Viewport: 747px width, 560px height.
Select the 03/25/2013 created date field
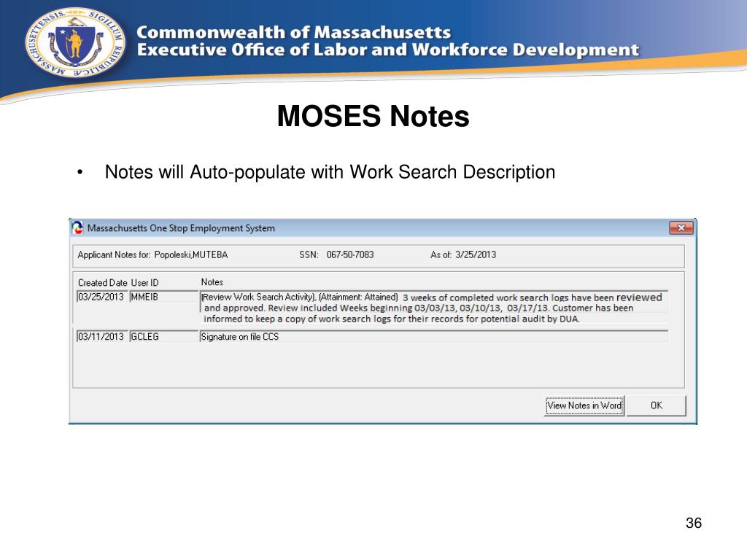[101, 297]
